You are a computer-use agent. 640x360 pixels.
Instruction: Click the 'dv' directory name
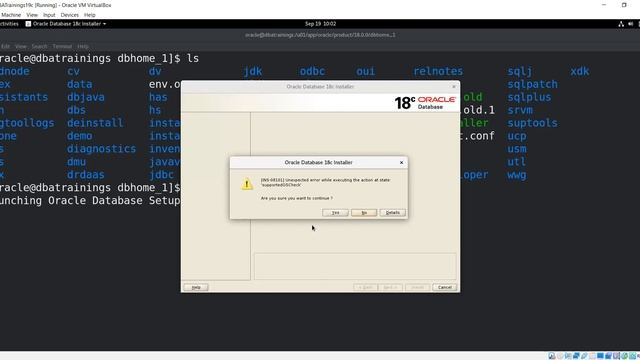point(155,71)
